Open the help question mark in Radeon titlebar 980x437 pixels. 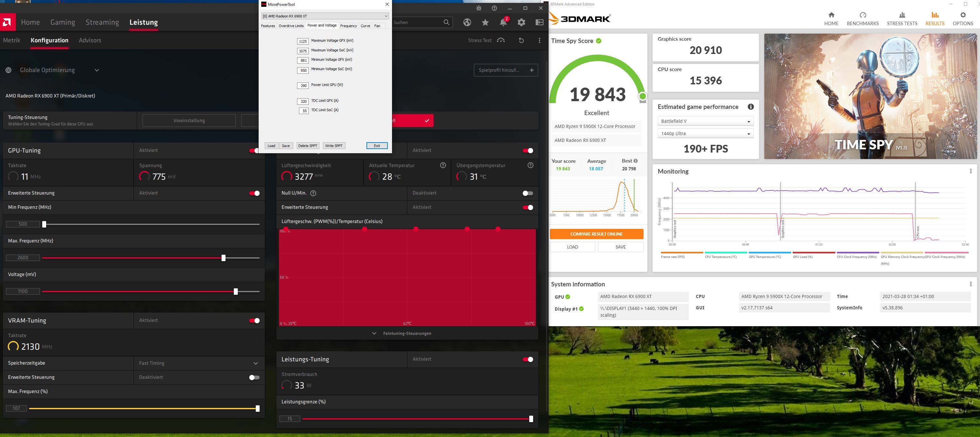[494, 8]
